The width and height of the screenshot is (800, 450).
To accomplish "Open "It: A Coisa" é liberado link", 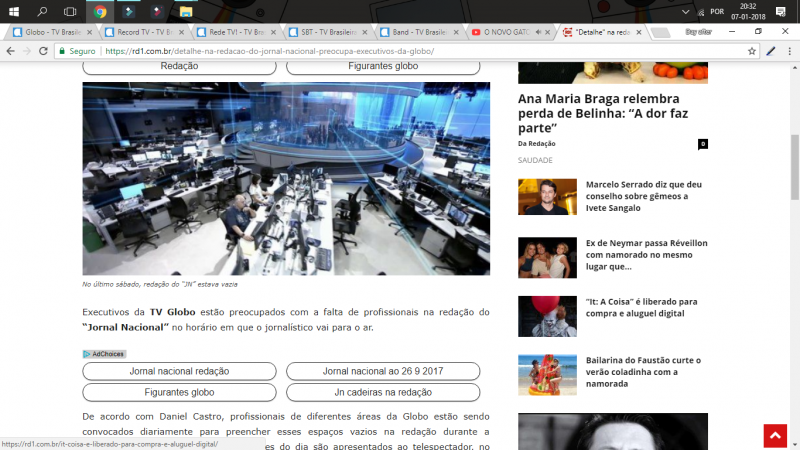I will [x=641, y=308].
